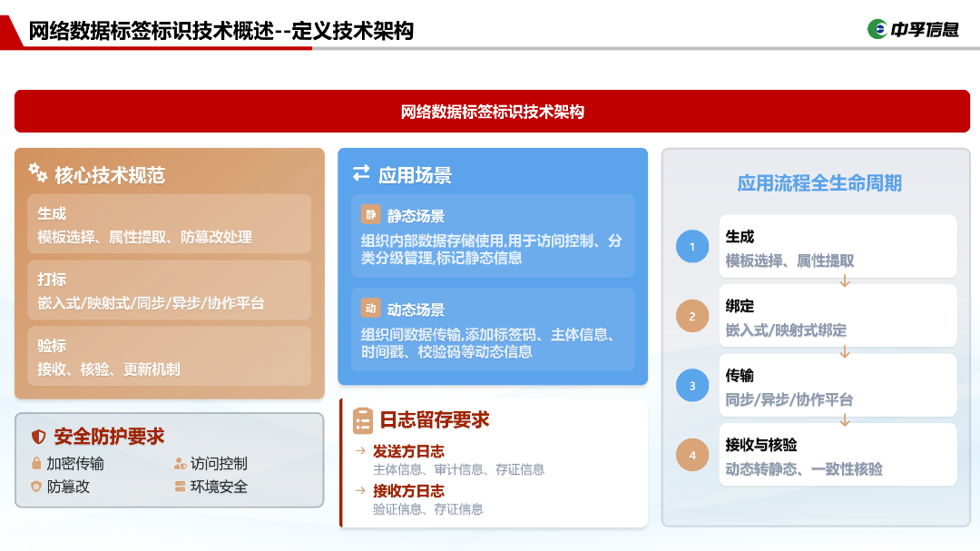Click the server icon next to 环境安全
Image resolution: width=980 pixels, height=551 pixels.
tap(180, 487)
